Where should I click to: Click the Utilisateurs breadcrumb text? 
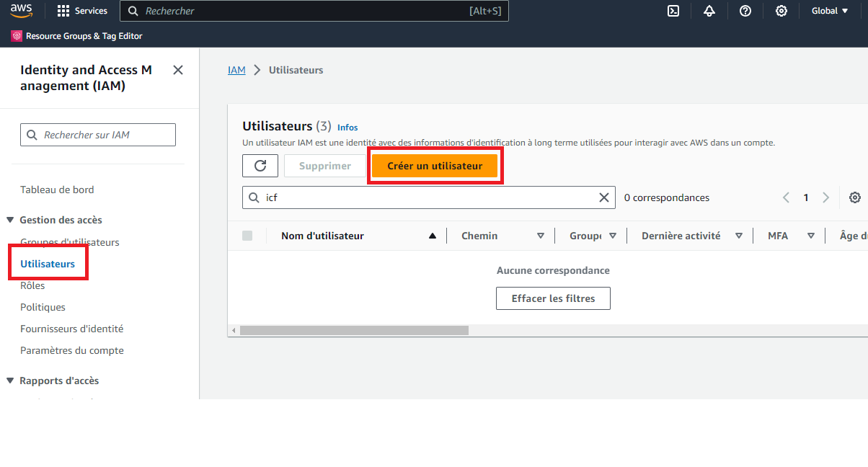(296, 70)
